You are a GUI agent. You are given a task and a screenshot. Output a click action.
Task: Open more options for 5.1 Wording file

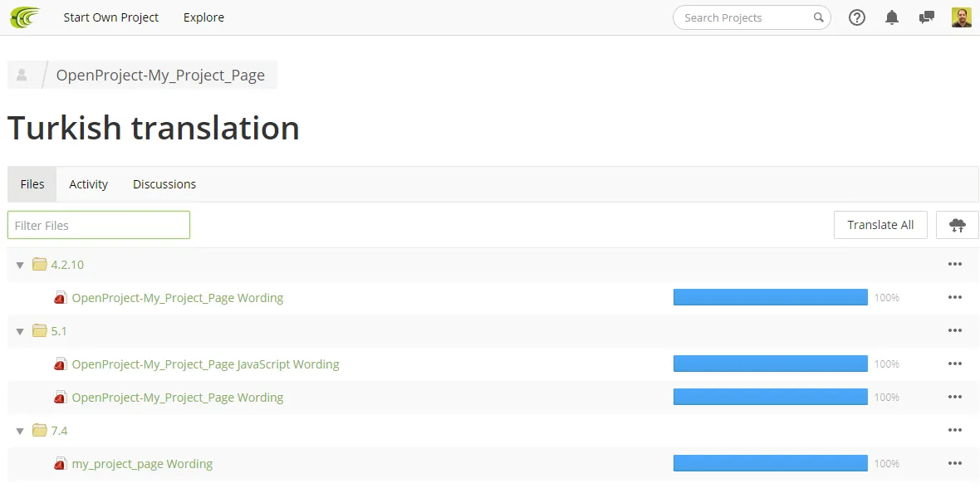954,397
